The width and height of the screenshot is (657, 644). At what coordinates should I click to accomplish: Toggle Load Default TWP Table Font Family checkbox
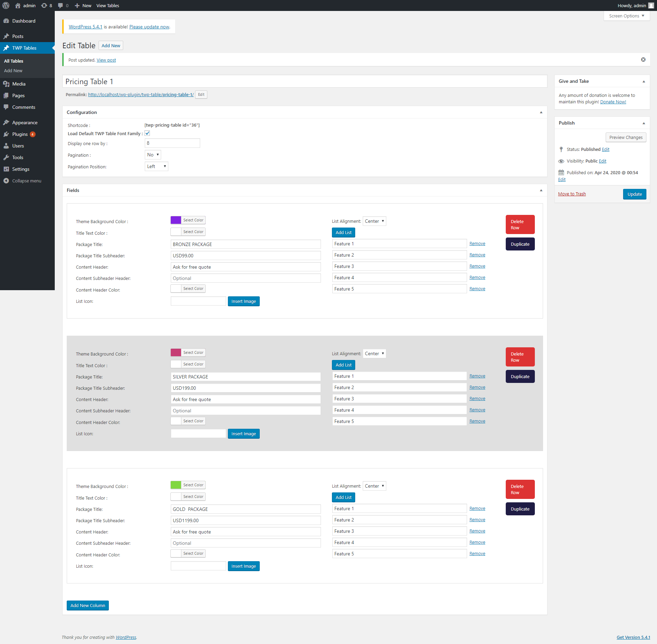coord(147,133)
